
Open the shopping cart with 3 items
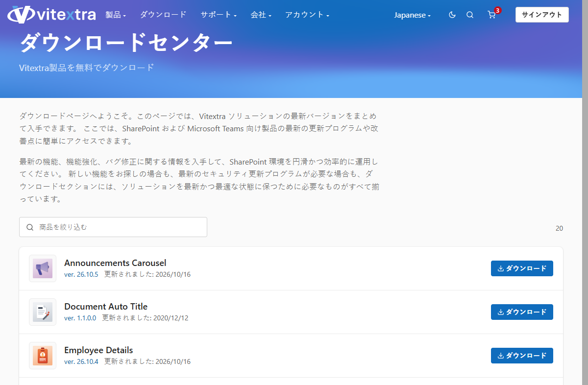click(492, 15)
